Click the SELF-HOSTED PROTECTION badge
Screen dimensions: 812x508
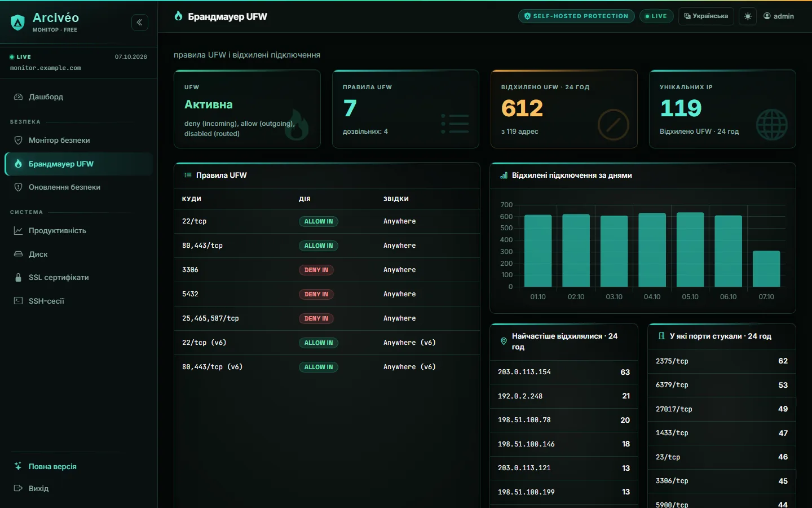(576, 16)
